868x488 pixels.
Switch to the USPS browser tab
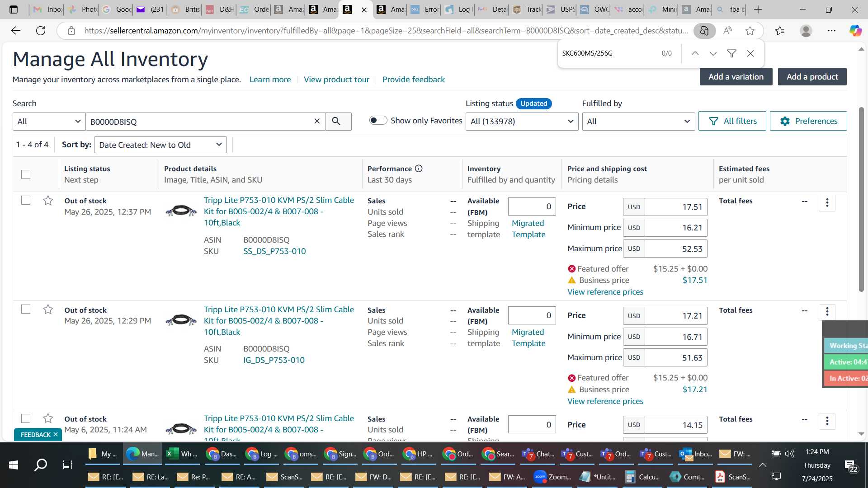point(561,9)
